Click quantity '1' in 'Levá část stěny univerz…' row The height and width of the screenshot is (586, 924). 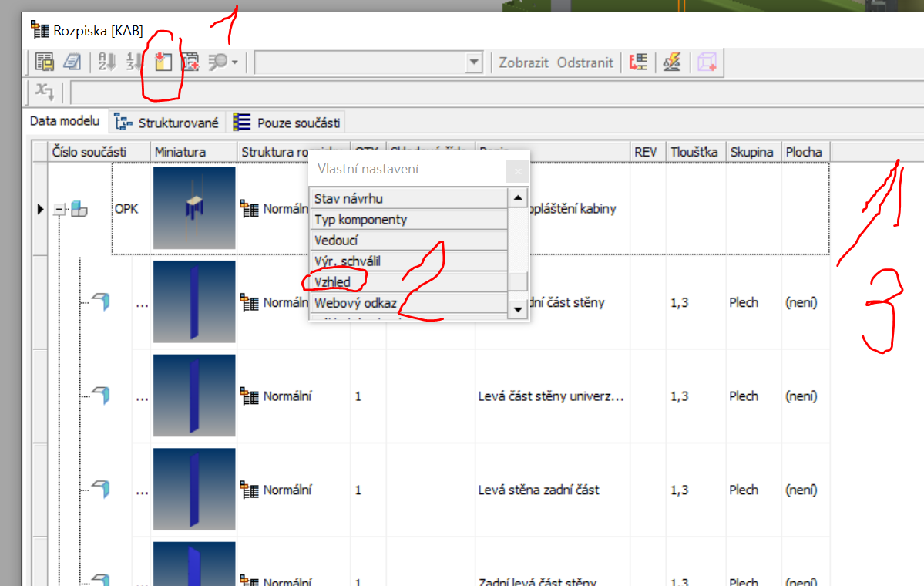358,396
